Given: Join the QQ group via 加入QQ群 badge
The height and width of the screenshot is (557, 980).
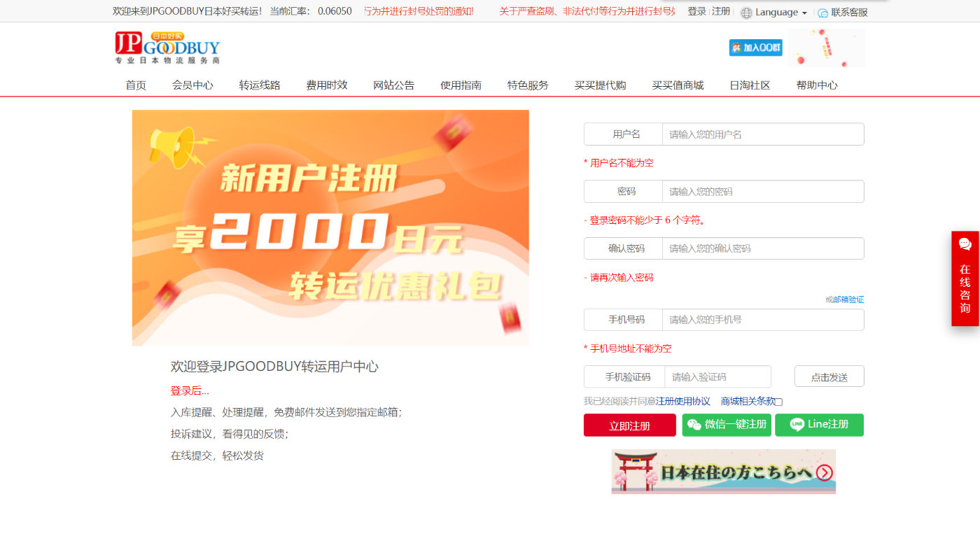Looking at the screenshot, I should (x=755, y=48).
